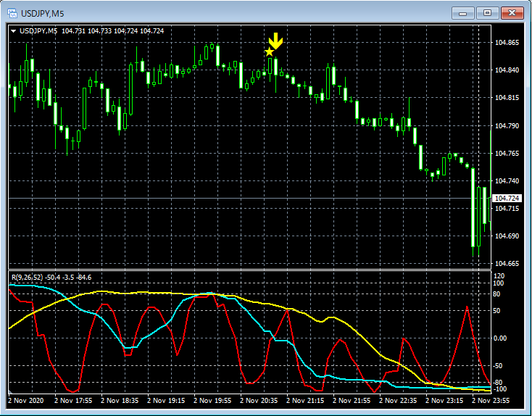Click the 104.665 price on the scale
The image size is (532, 416).
coord(507,264)
